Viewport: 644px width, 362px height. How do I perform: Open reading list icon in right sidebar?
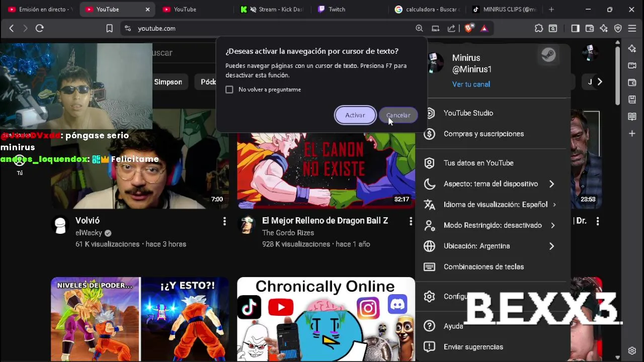632,117
